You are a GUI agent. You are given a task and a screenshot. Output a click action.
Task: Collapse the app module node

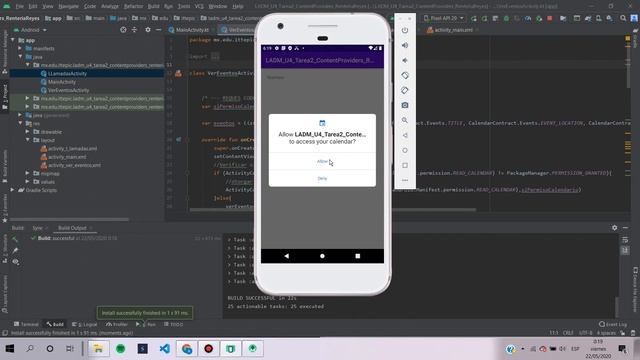tap(13, 40)
